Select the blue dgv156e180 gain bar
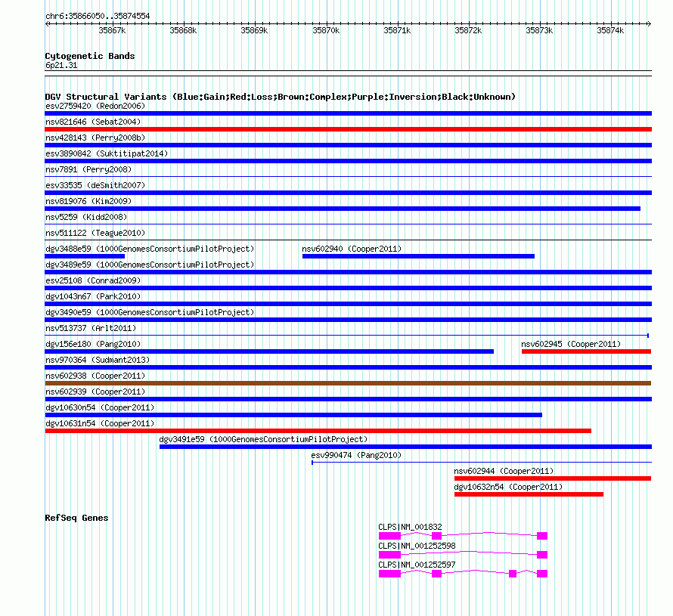This screenshot has width=673, height=616. tap(269, 351)
